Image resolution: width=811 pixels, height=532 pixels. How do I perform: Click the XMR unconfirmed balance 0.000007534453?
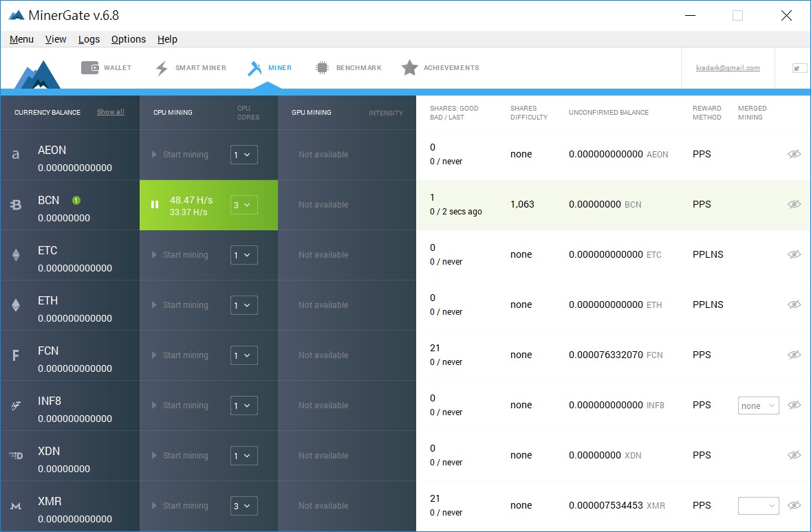pos(605,505)
